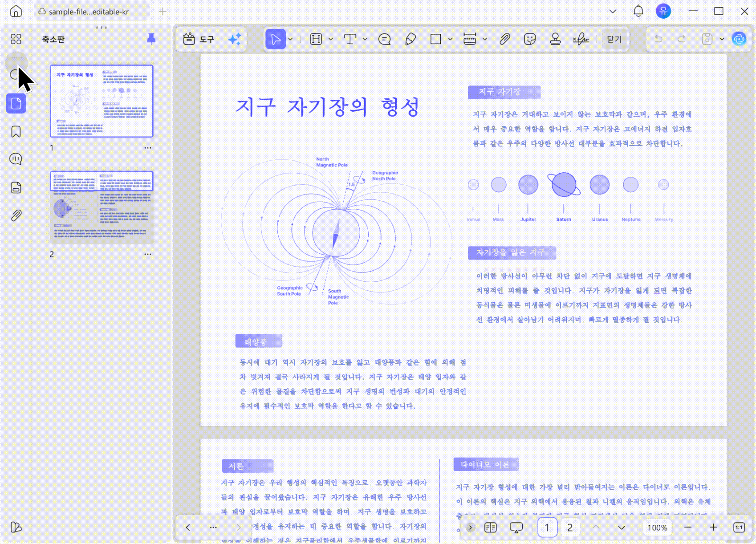This screenshot has height=544, width=756.
Task: Open the attachments paperclip in sidebar
Action: [x=16, y=216]
